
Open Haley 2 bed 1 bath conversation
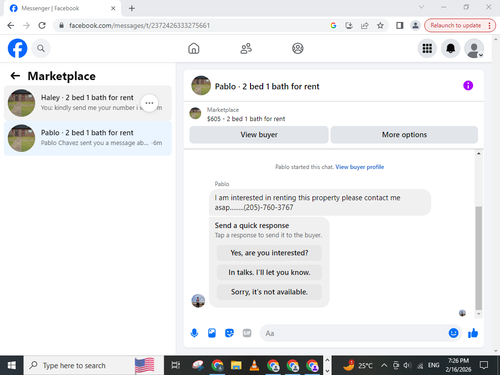88,103
